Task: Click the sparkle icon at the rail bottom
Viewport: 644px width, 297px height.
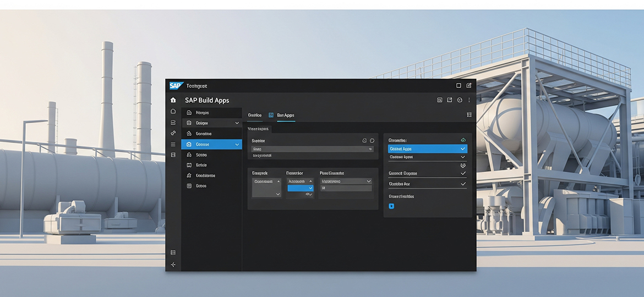Action: tap(173, 265)
